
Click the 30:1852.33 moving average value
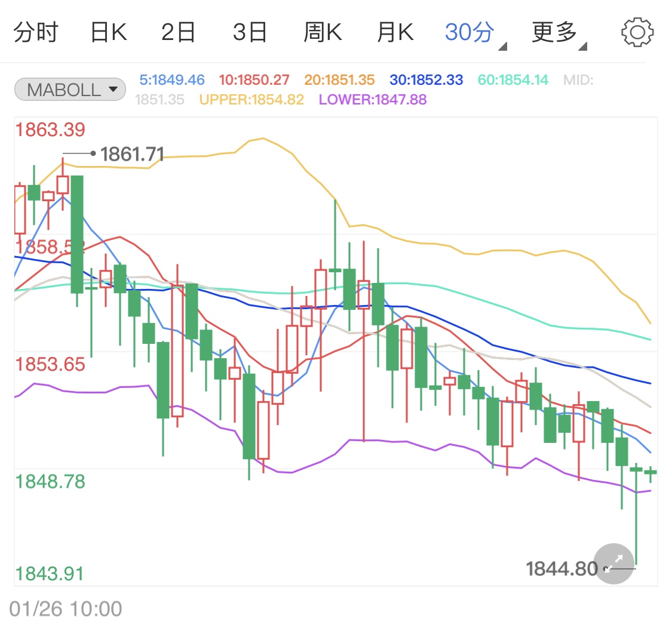point(426,79)
